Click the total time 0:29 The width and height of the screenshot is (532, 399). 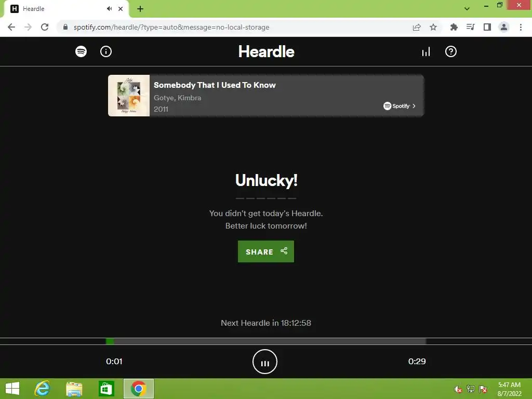417,362
